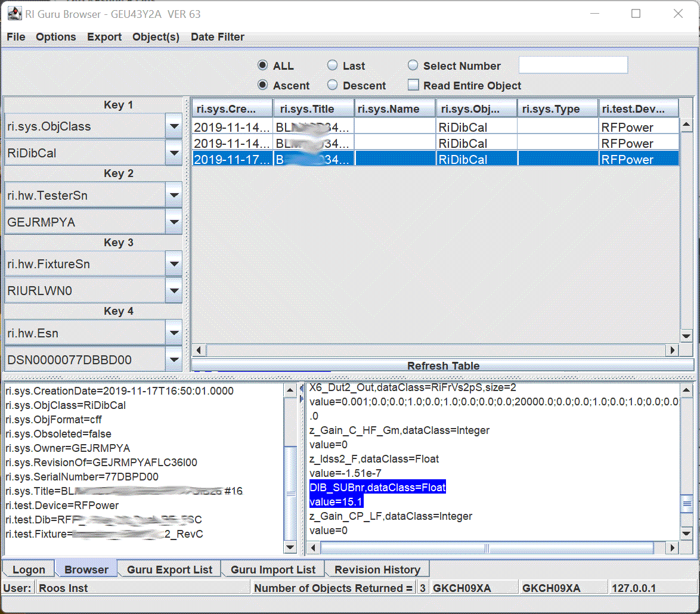Click the data pane scroll up arrow
The image size is (700, 614).
click(x=687, y=390)
